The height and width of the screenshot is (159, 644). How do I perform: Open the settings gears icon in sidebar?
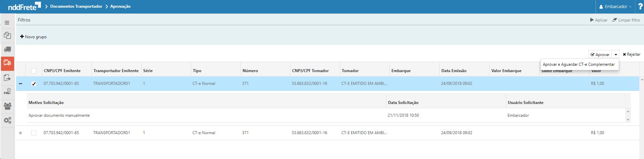[x=7, y=120]
